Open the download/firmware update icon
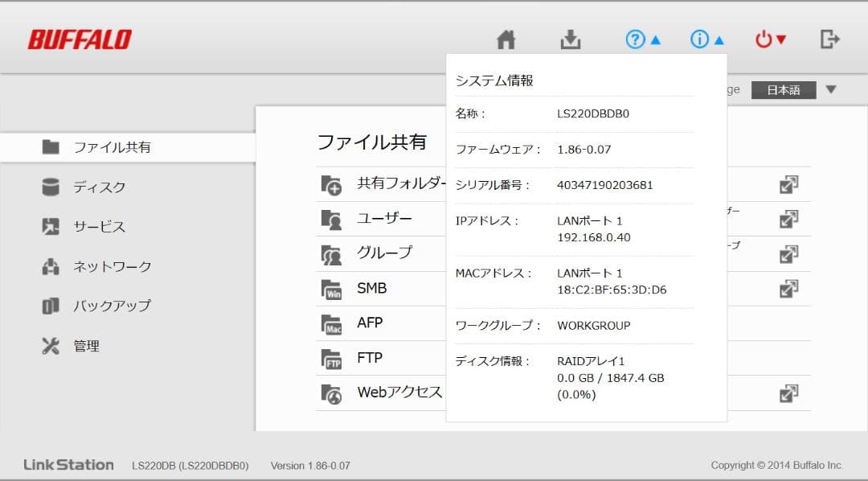 pos(570,39)
